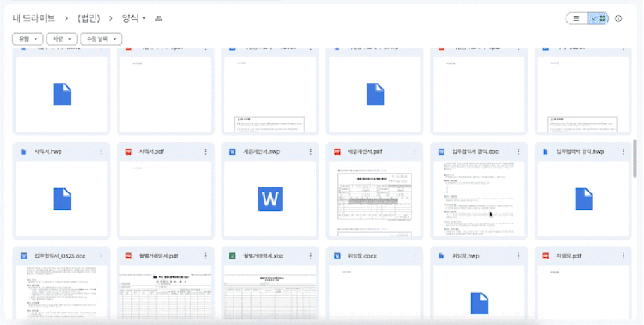
Task: Select the 업무협약서 양식.hwp preview thumbnail
Action: point(583,199)
